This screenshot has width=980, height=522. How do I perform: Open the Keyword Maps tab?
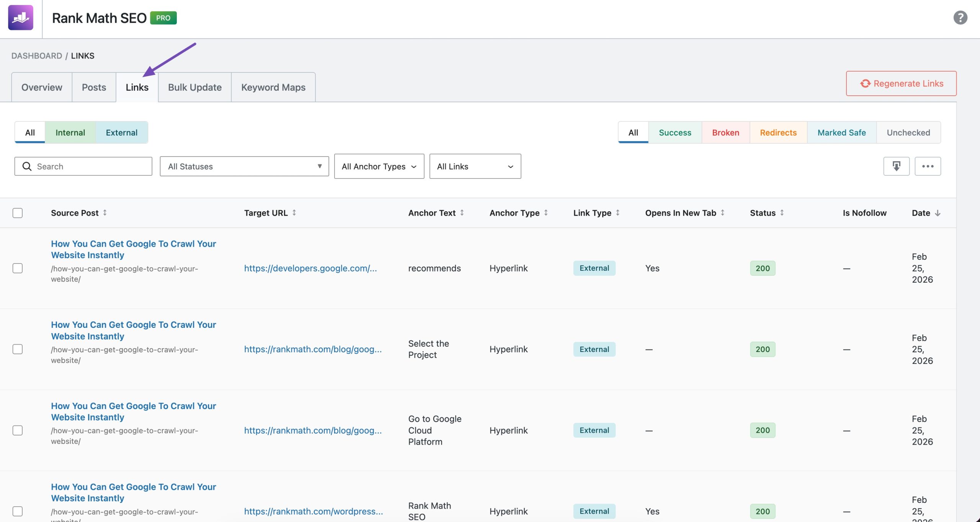tap(273, 87)
